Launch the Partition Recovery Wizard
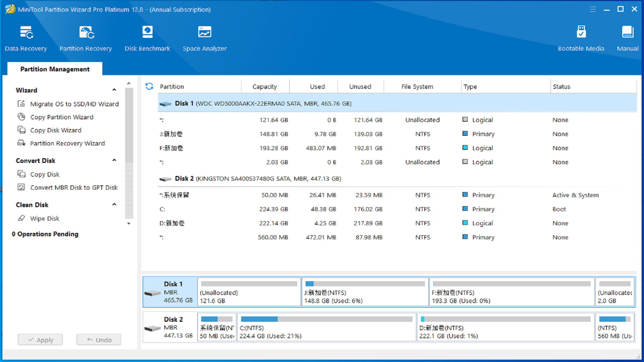The height and width of the screenshot is (362, 644). (67, 143)
